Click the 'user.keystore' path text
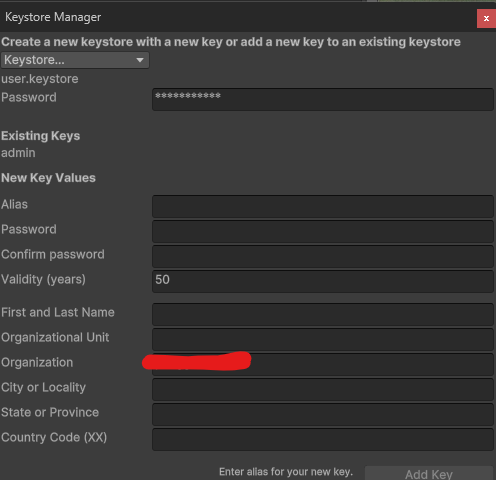Image resolution: width=496 pixels, height=480 pixels. click(x=40, y=79)
